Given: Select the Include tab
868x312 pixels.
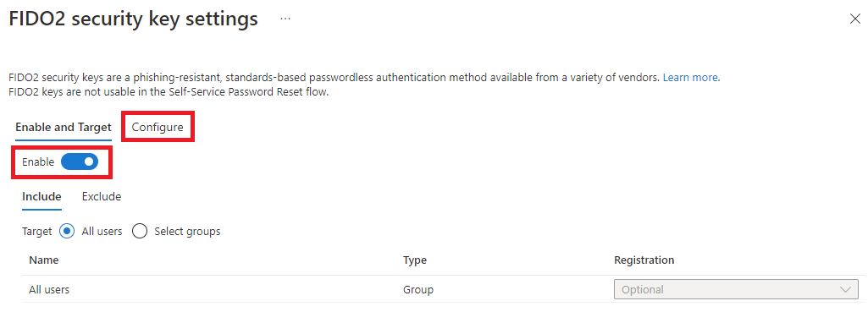Looking at the screenshot, I should 41,196.
